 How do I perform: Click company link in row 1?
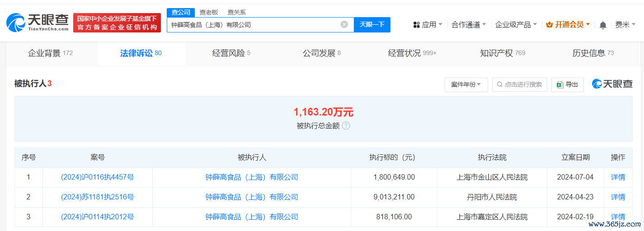[252, 177]
